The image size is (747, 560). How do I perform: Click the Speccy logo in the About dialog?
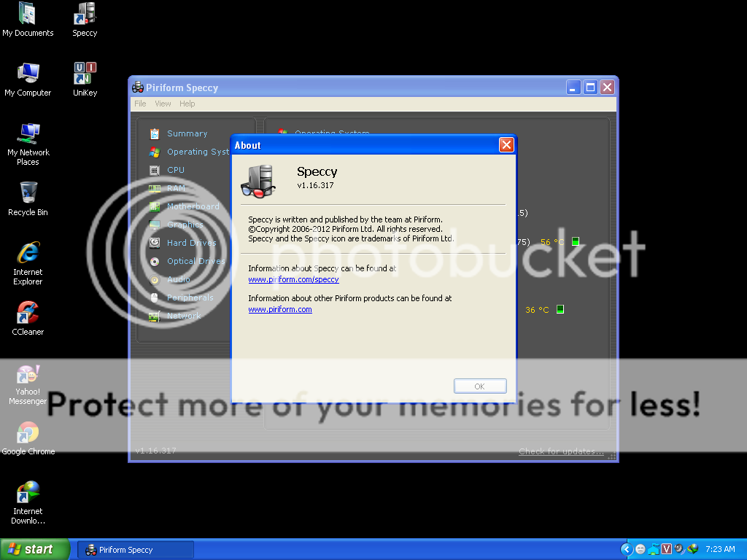tap(258, 181)
